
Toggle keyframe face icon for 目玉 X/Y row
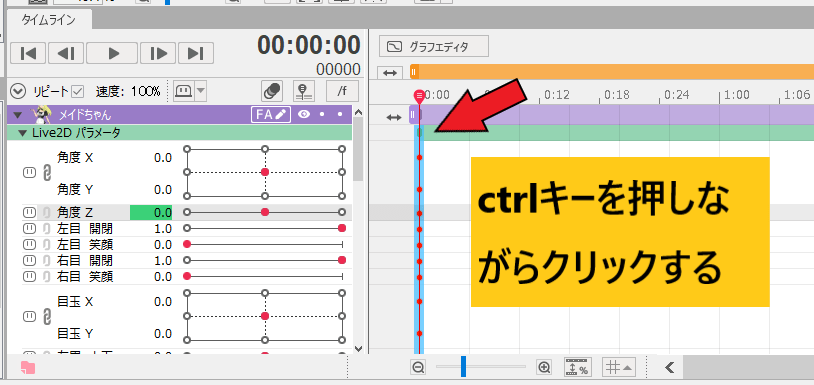[x=30, y=316]
